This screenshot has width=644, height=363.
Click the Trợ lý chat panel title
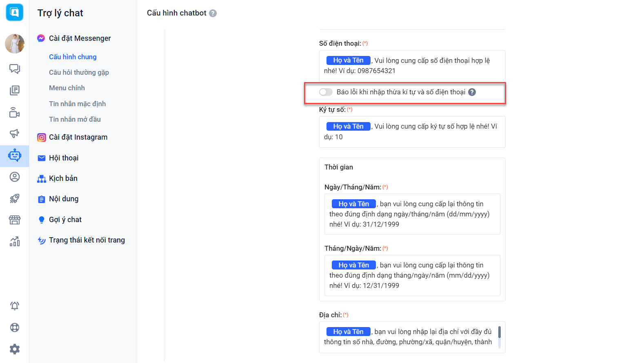coord(60,13)
